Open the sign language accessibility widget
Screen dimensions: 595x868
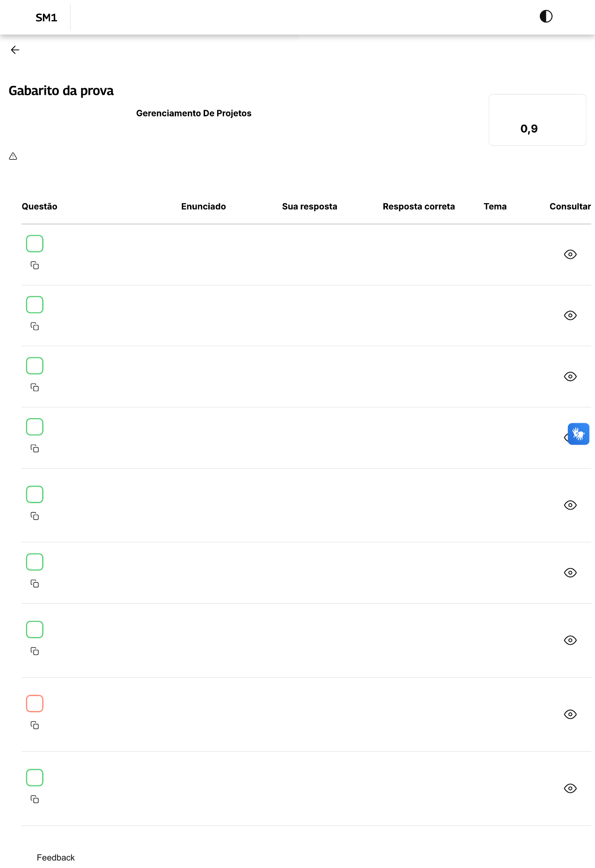pos(578,434)
